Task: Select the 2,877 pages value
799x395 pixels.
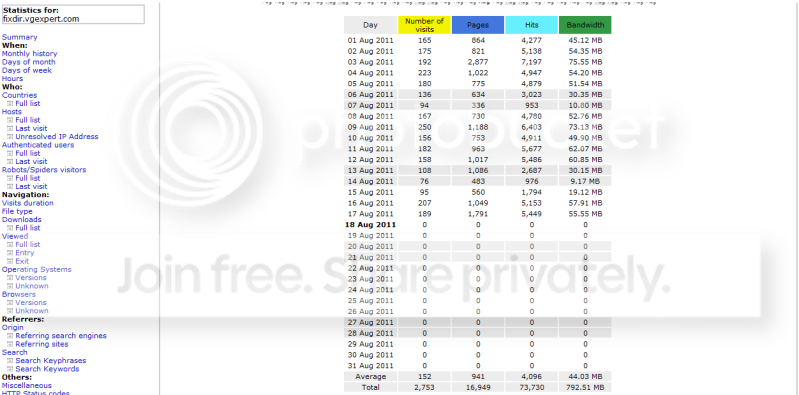Action: click(x=478, y=62)
